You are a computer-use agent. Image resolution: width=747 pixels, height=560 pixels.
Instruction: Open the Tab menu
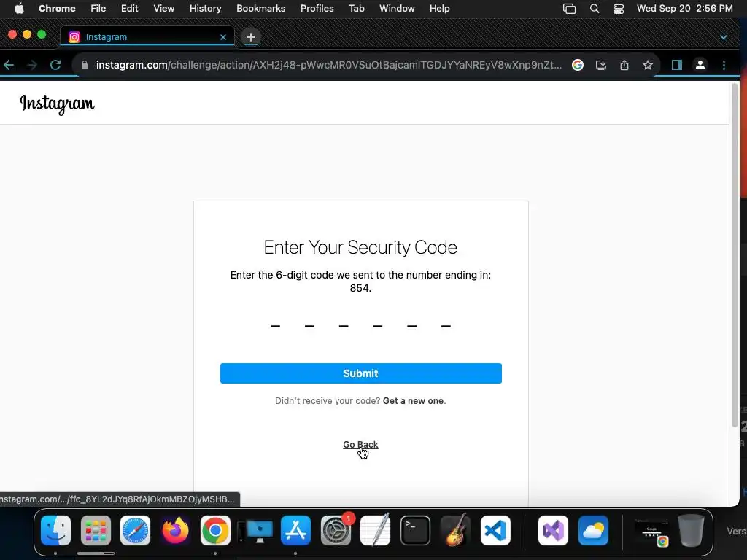tap(356, 8)
